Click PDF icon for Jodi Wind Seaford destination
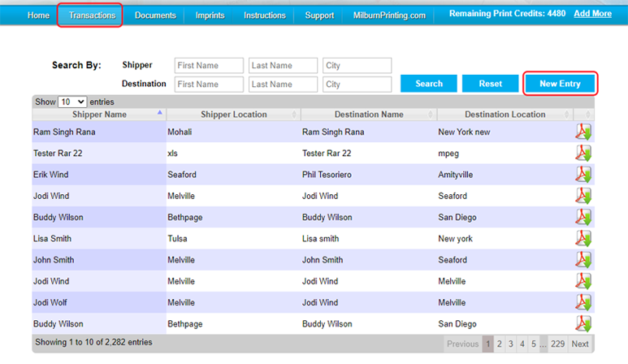This screenshot has height=364, width=628. (583, 196)
